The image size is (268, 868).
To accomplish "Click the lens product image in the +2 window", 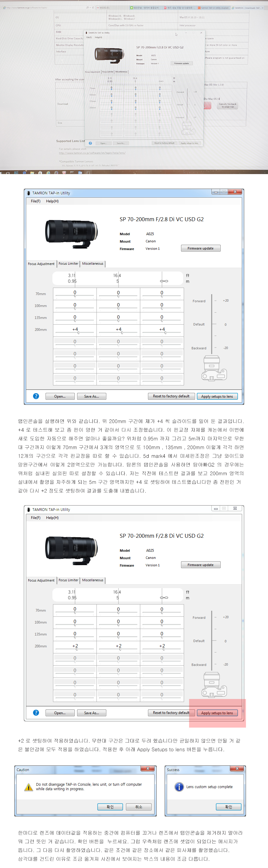I will click(72, 550).
